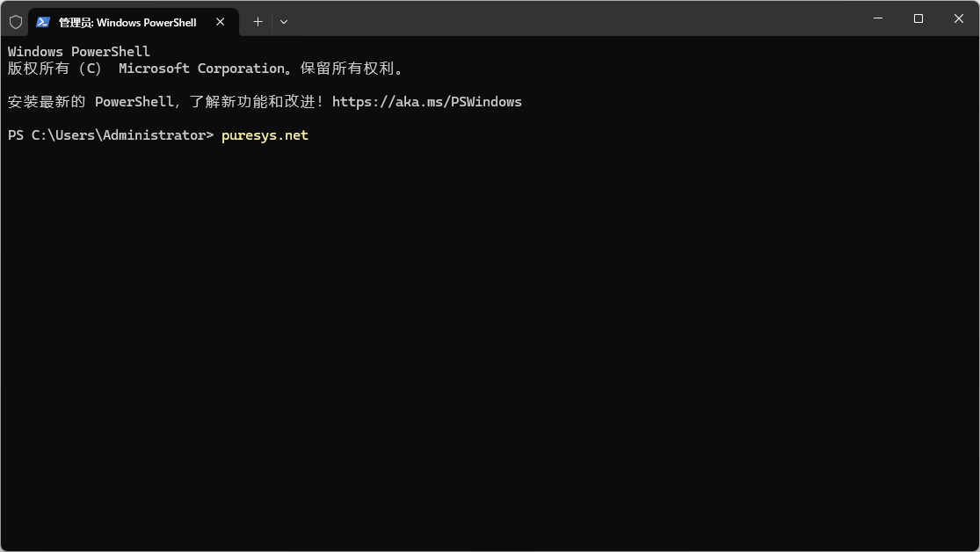Click the Windows PowerShell header text
Screen dimensions: 980x552
pyautogui.click(x=78, y=51)
